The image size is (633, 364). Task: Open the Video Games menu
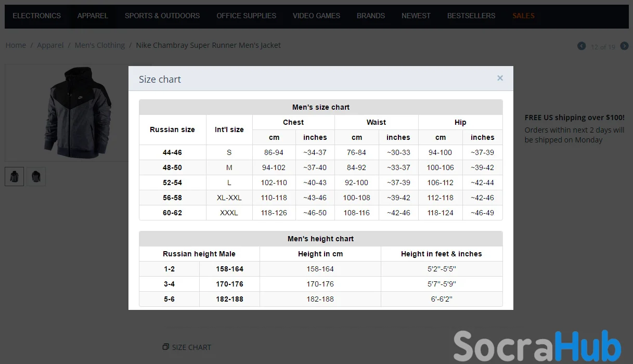pos(316,16)
